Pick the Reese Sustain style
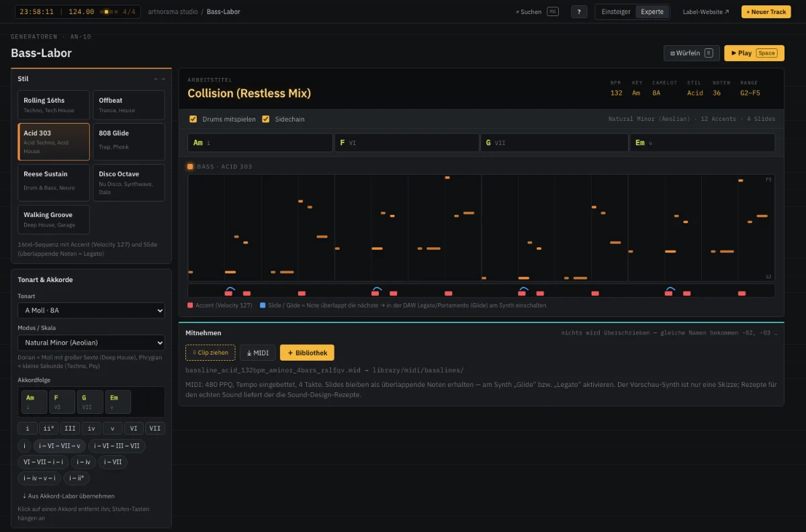The height and width of the screenshot is (532, 806). 54,183
